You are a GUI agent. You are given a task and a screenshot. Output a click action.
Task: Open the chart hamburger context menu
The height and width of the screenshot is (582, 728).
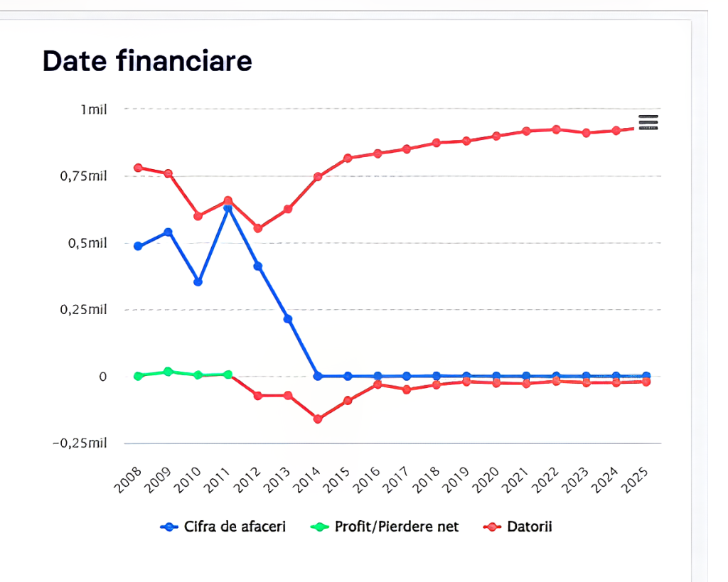(648, 122)
